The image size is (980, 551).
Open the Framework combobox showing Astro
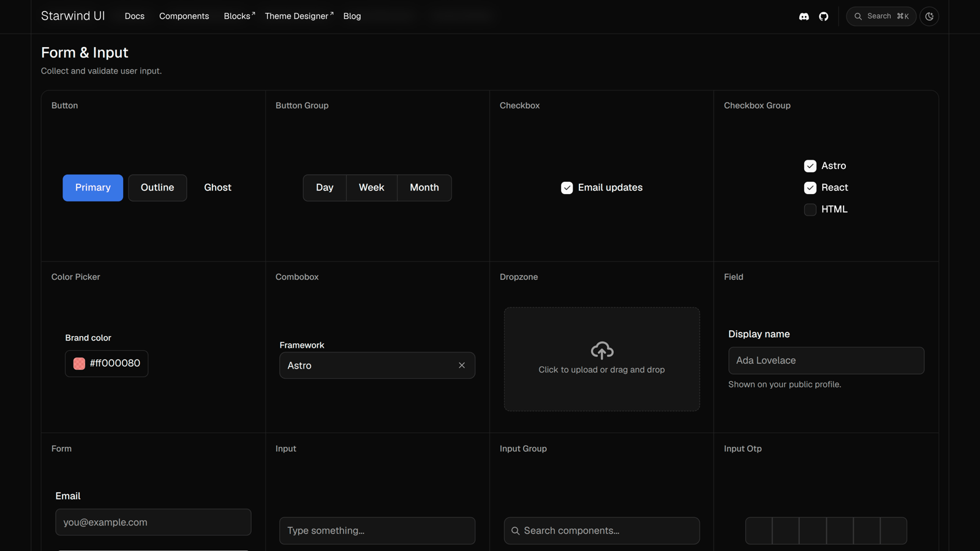pyautogui.click(x=377, y=365)
